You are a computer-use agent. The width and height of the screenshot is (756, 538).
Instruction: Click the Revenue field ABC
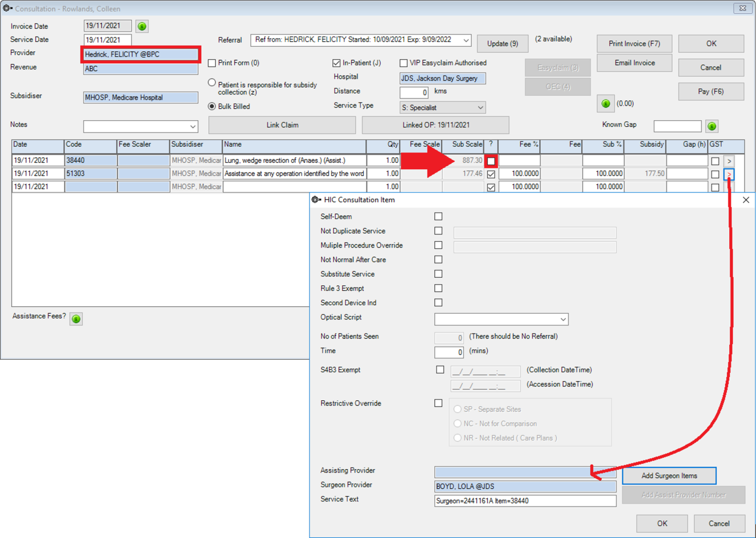coord(141,69)
